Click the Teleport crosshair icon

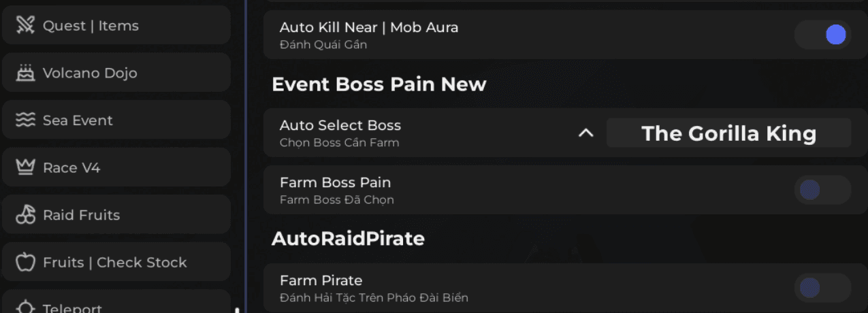click(25, 308)
